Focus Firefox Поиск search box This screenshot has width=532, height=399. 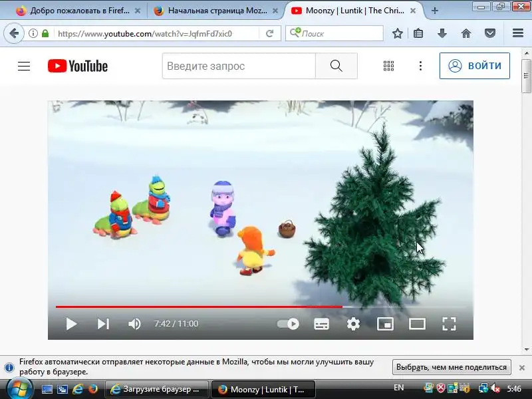click(x=334, y=33)
